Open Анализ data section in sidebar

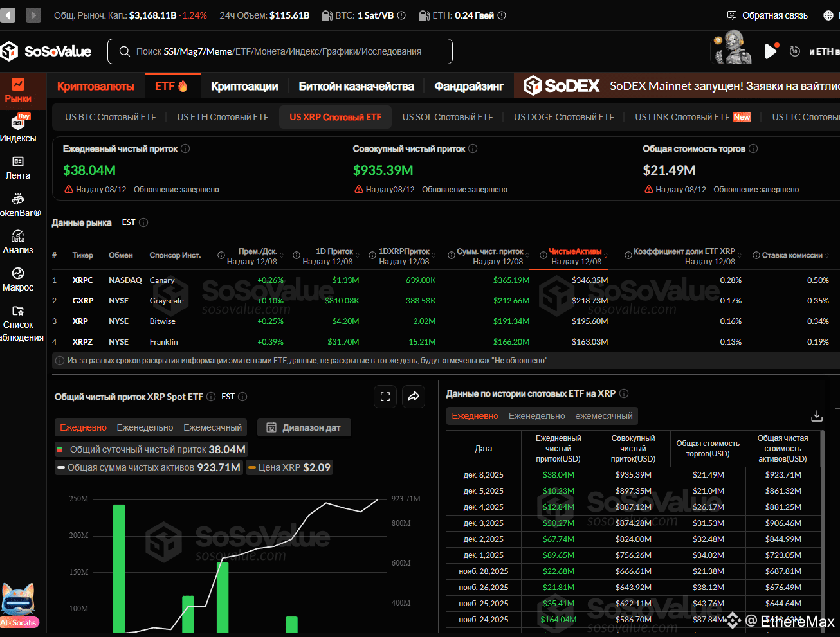pyautogui.click(x=18, y=242)
